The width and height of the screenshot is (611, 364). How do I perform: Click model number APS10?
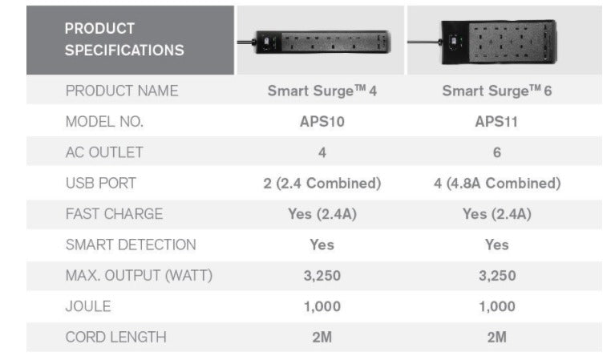coord(322,122)
